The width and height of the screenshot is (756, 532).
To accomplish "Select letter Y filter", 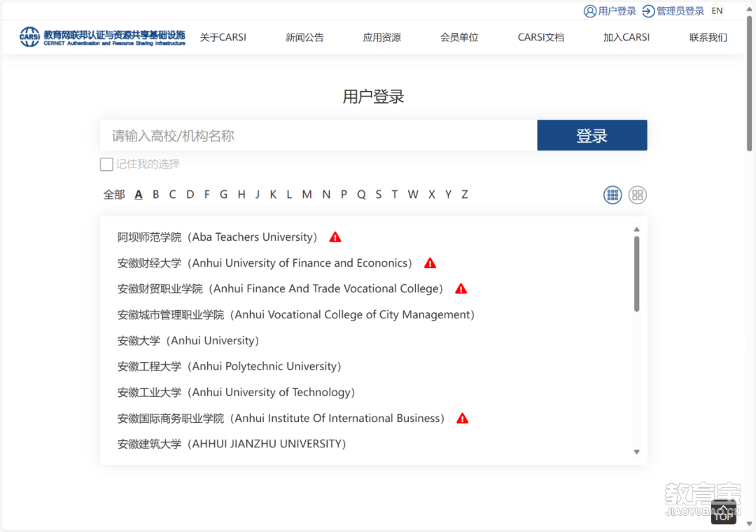I will click(x=449, y=195).
